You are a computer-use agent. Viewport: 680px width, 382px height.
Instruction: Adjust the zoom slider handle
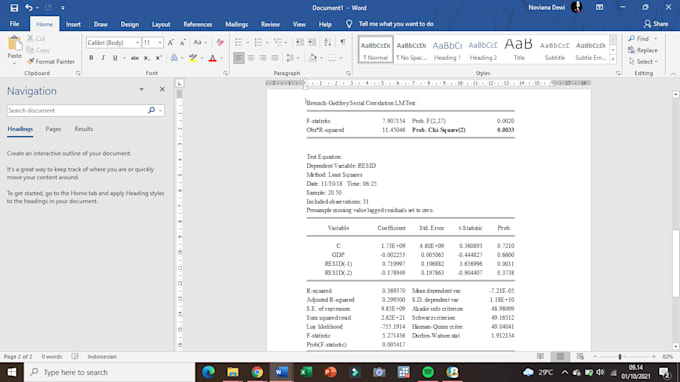[x=620, y=356]
